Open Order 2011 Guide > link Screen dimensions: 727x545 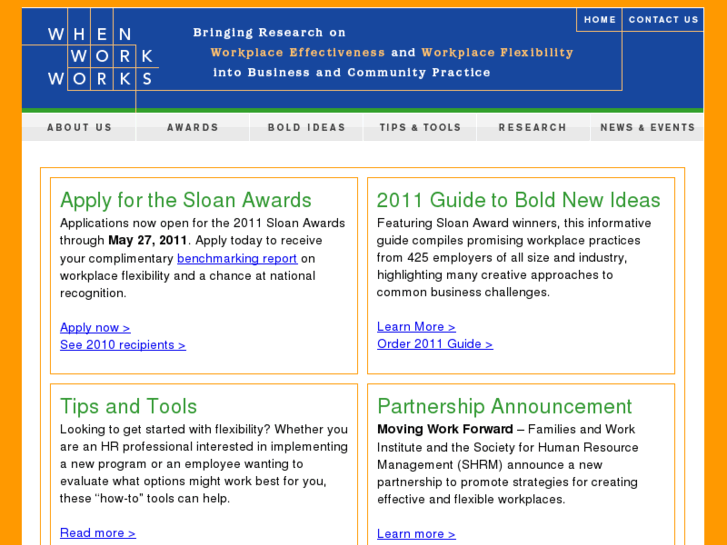coord(435,344)
